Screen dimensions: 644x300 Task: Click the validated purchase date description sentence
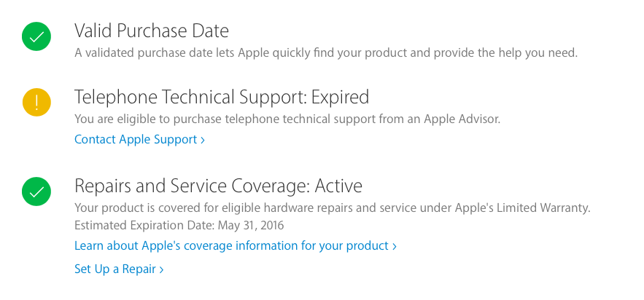point(326,52)
